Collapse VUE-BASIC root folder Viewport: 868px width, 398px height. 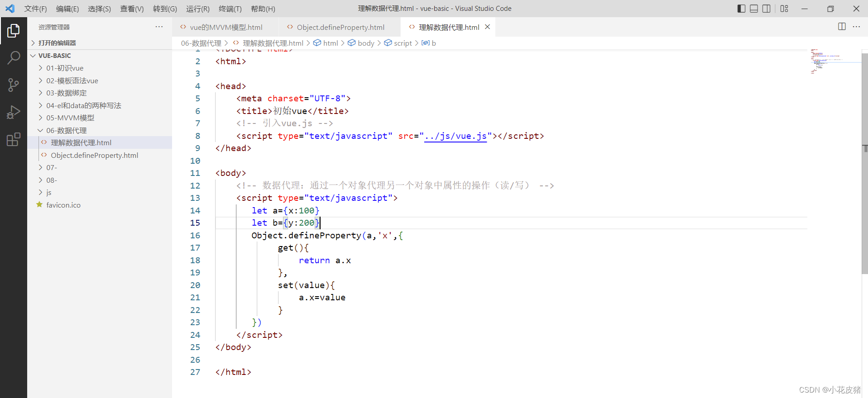(x=100, y=56)
